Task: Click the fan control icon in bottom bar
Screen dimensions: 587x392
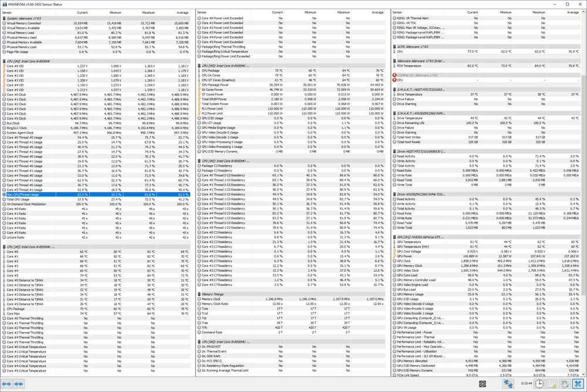Action: point(482,384)
